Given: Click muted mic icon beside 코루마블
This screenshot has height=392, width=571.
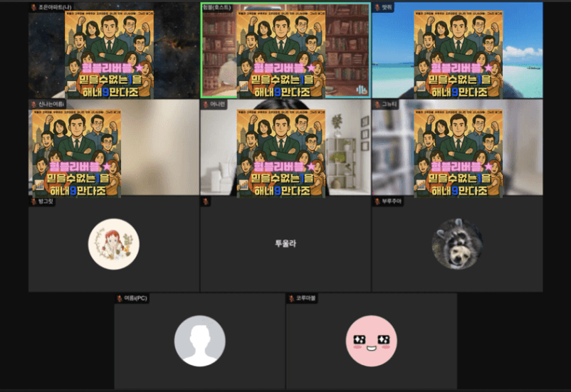Looking at the screenshot, I should [291, 299].
